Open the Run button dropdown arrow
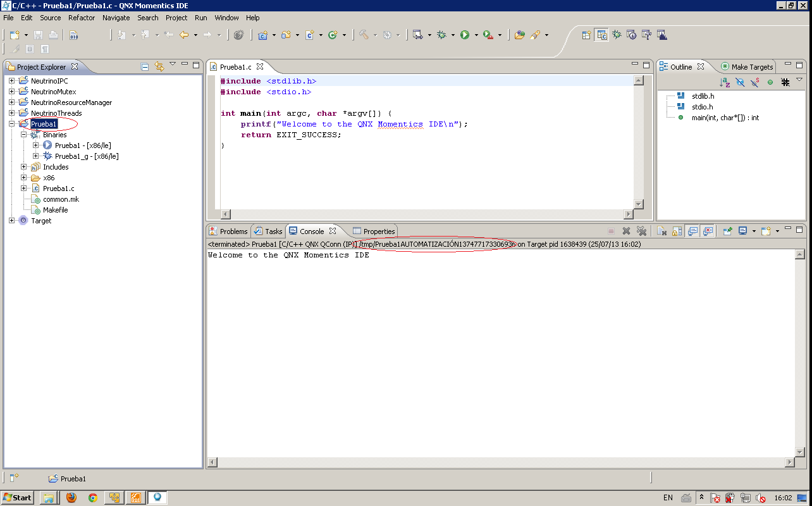Viewport: 812px width, 506px height. point(476,35)
